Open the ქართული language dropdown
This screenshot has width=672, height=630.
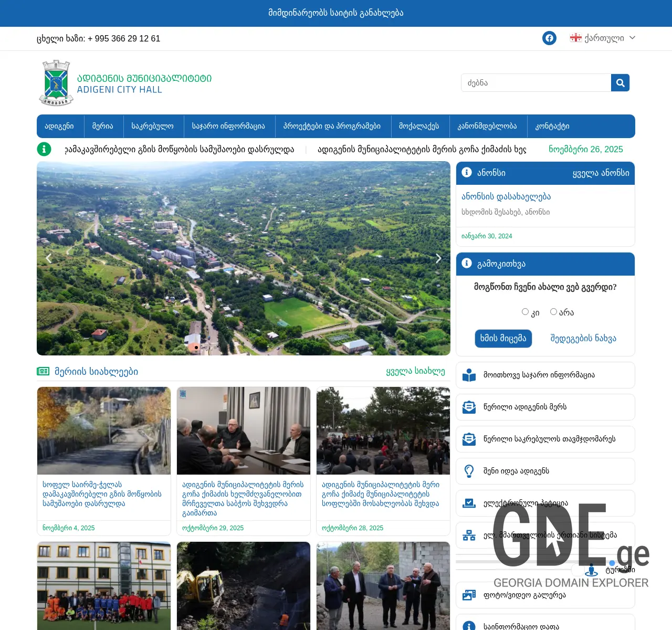coord(603,38)
